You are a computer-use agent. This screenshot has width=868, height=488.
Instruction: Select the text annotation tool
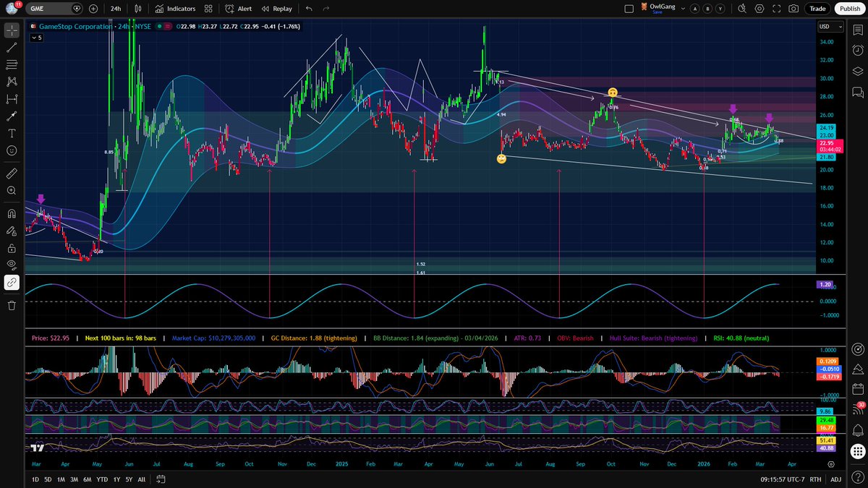12,133
